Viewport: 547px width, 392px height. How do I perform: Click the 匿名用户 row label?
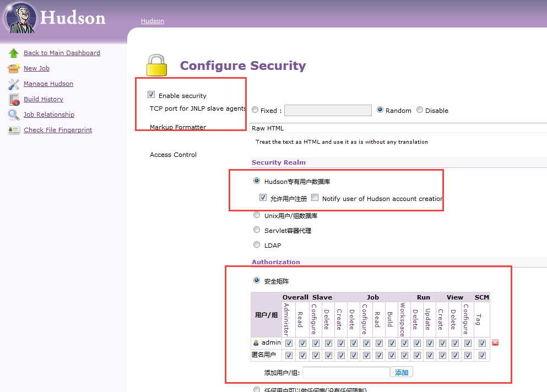pyautogui.click(x=264, y=355)
